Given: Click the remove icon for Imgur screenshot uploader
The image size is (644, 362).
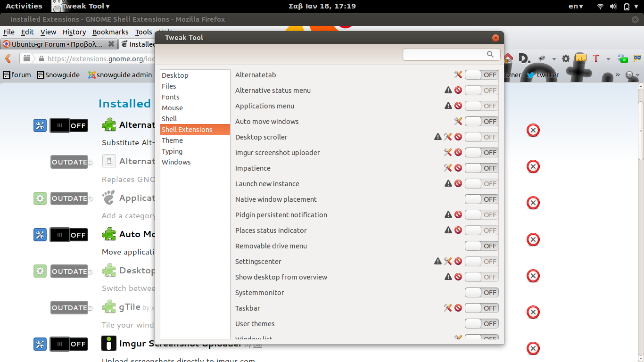Looking at the screenshot, I should tap(458, 152).
